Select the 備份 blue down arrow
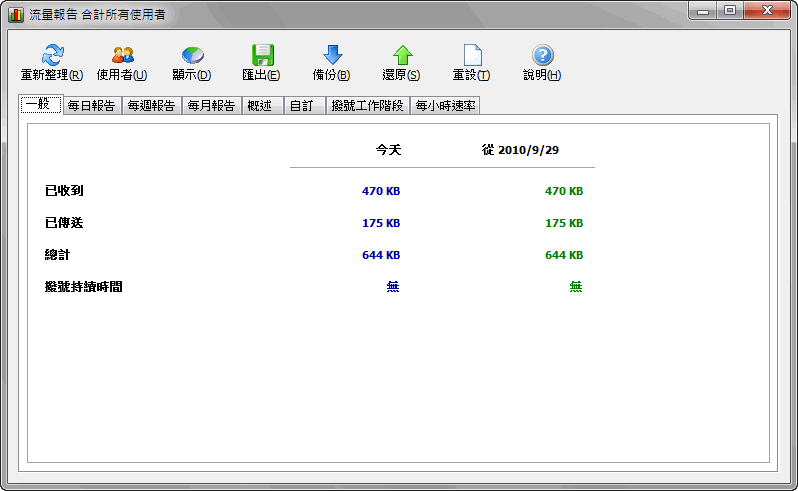Image resolution: width=798 pixels, height=491 pixels. point(332,56)
